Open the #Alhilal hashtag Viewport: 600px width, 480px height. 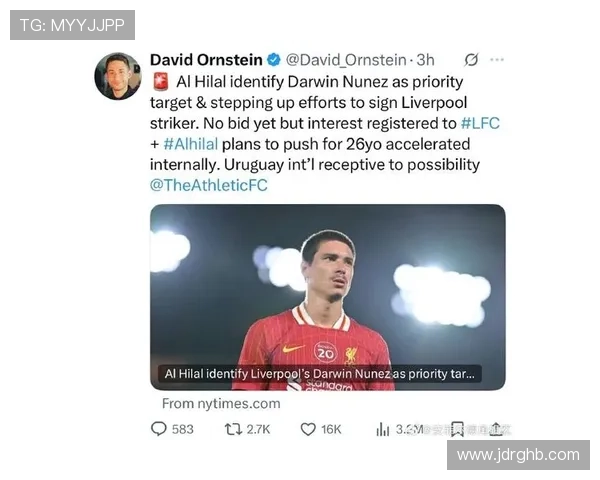[191, 144]
